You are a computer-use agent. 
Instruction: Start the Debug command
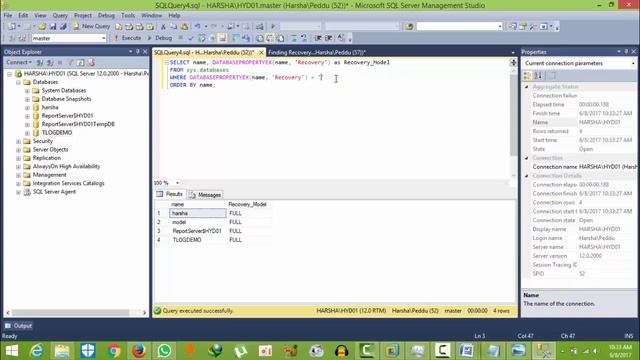[160, 38]
